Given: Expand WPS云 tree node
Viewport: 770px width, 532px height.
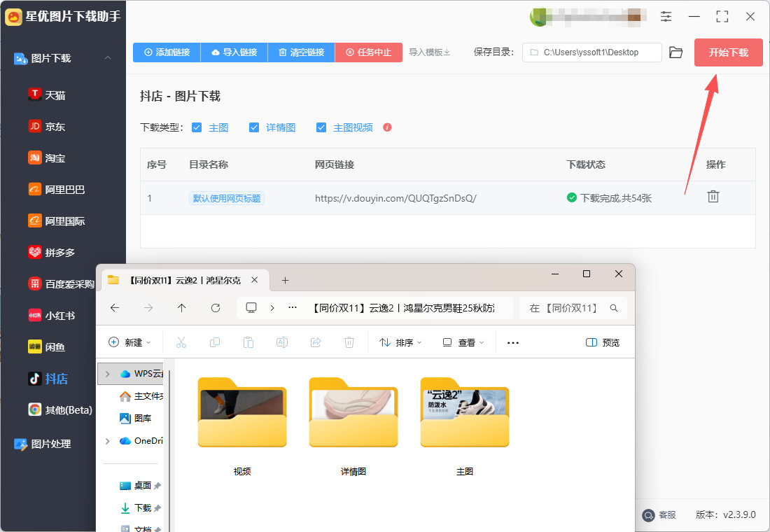Looking at the screenshot, I should pyautogui.click(x=108, y=374).
